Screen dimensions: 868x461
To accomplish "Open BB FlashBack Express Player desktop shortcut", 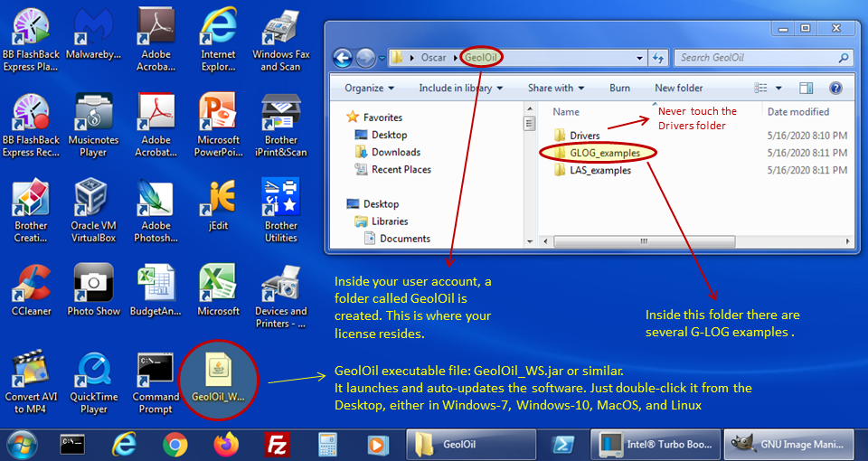I will pos(31,41).
